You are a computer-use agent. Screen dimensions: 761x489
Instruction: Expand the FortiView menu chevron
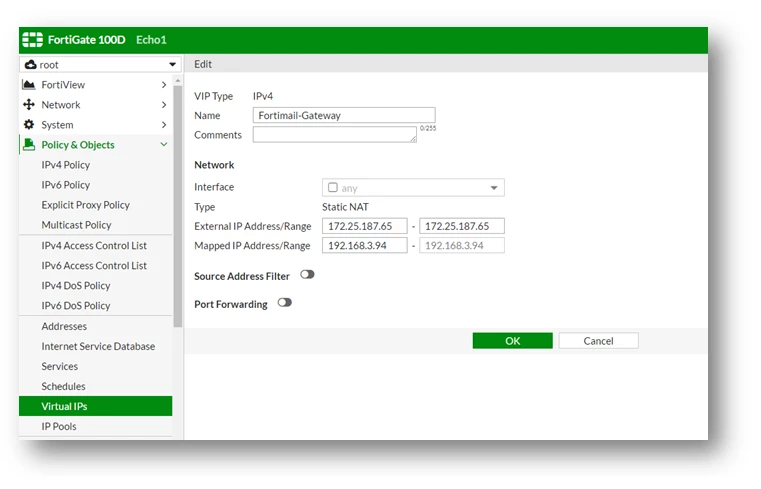point(164,85)
